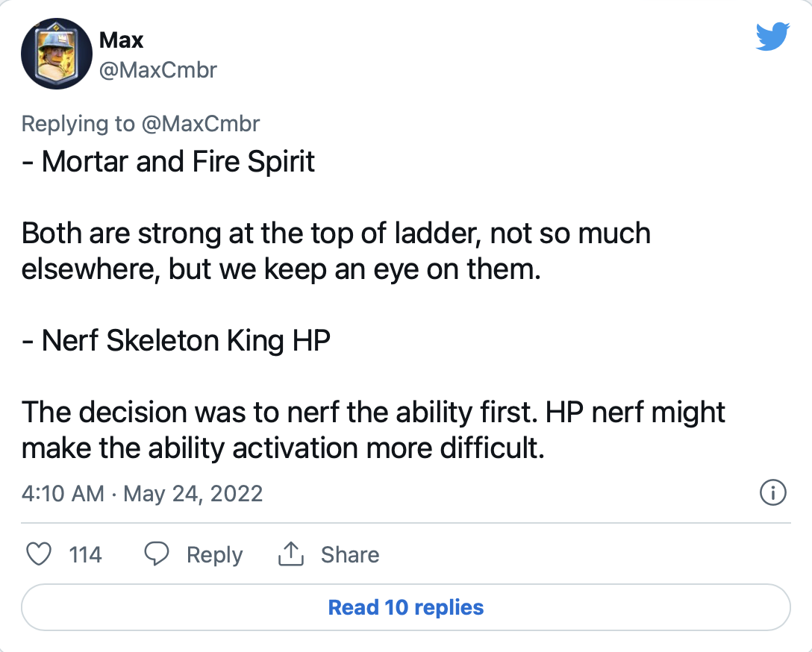812x652 pixels.
Task: Click the heart like icon
Action: tap(39, 554)
